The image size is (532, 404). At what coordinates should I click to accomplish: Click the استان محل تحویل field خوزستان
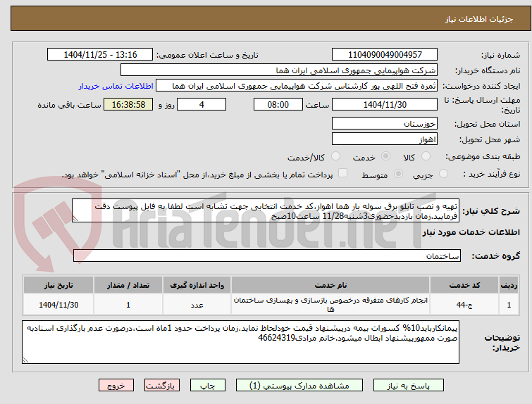[x=385, y=123]
